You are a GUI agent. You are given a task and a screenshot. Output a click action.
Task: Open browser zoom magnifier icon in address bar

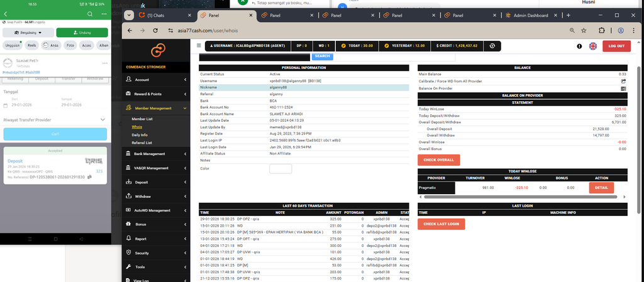pyautogui.click(x=572, y=30)
